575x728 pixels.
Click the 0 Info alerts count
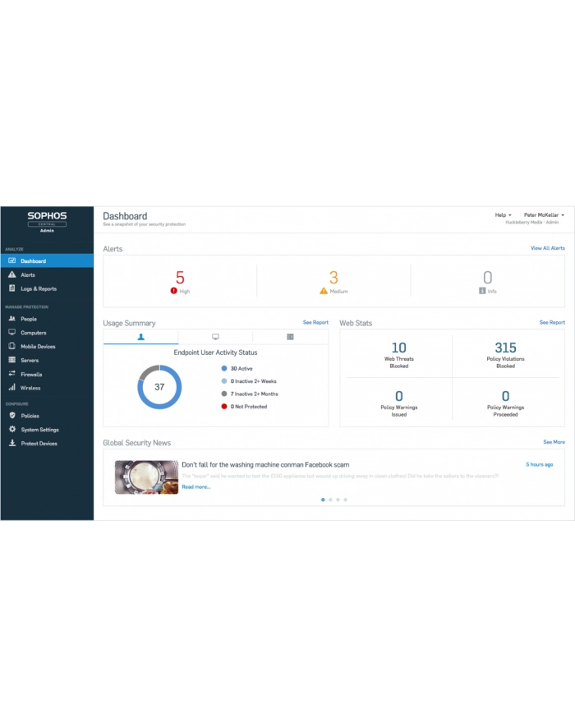pyautogui.click(x=487, y=278)
